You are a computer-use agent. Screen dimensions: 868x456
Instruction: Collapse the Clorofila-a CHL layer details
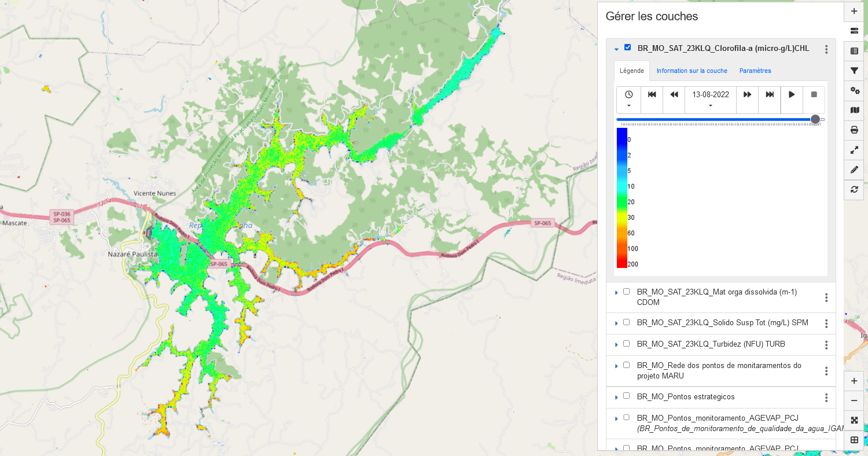[616, 49]
